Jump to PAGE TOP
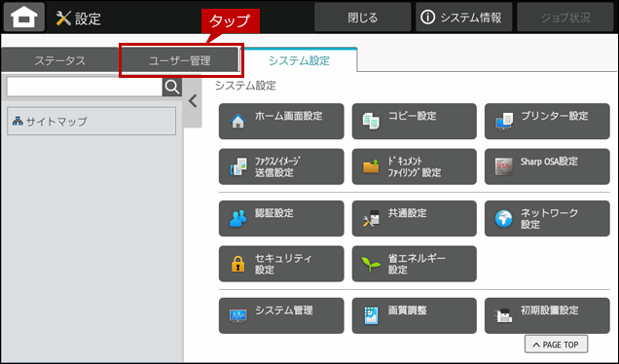Image resolution: width=619 pixels, height=364 pixels. click(x=556, y=345)
